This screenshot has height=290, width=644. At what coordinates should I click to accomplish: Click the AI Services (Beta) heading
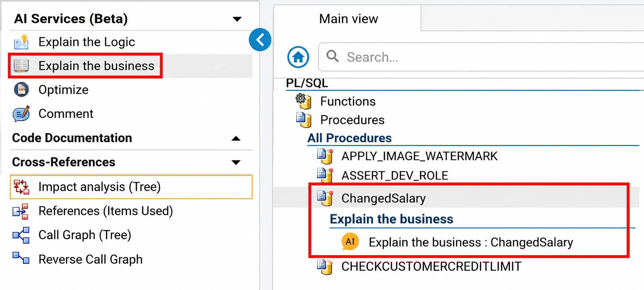pos(71,19)
